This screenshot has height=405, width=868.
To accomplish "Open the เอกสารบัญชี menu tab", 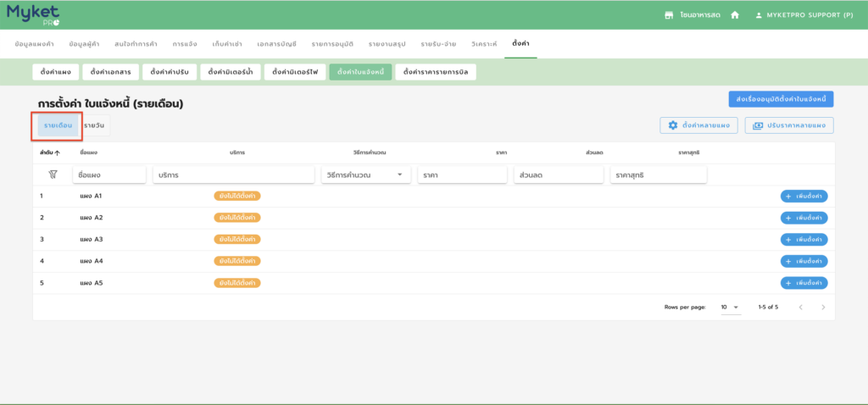I will pyautogui.click(x=277, y=44).
